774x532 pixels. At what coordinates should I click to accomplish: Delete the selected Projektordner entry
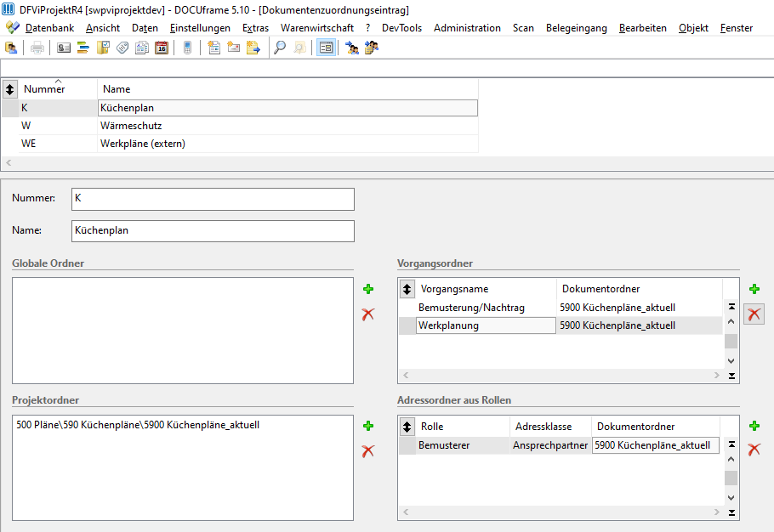368,450
